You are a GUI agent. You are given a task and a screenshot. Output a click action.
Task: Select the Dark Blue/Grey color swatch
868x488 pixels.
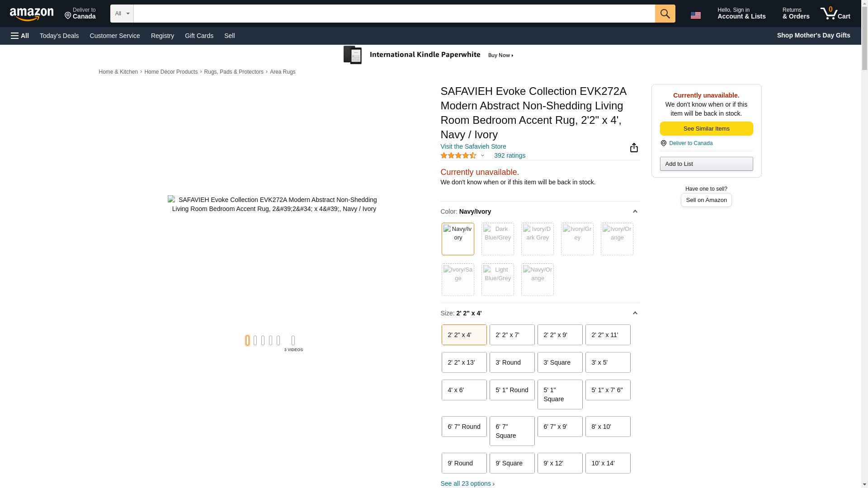[x=497, y=239]
